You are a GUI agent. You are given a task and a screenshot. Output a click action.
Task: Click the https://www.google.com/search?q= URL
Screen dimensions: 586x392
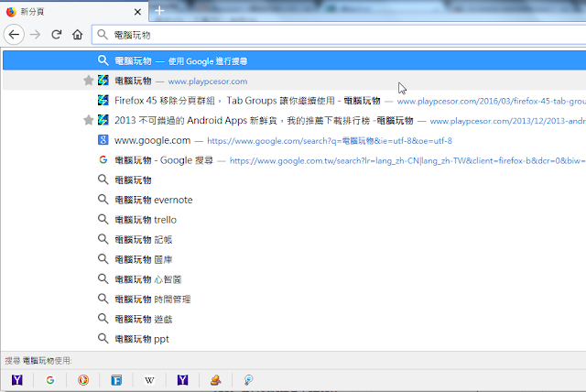tap(330, 141)
